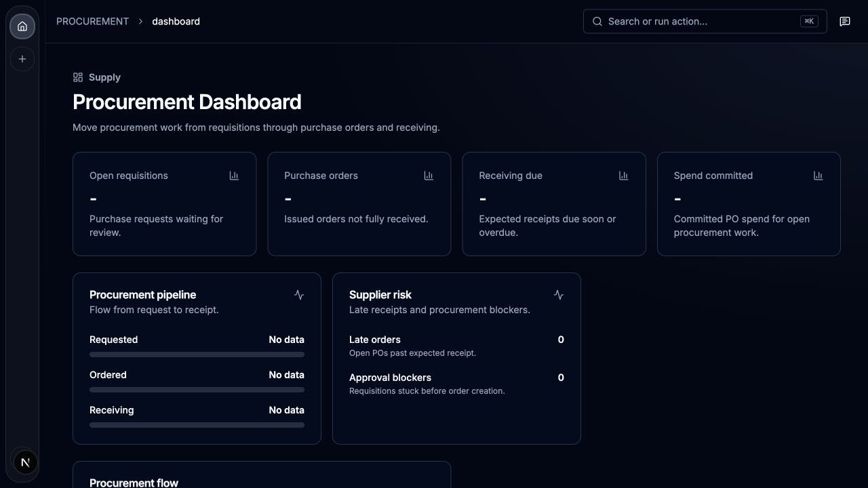This screenshot has height=488, width=868.
Task: Click 'Late receipts and procurement blockers.' subtitle
Action: pyautogui.click(x=439, y=310)
